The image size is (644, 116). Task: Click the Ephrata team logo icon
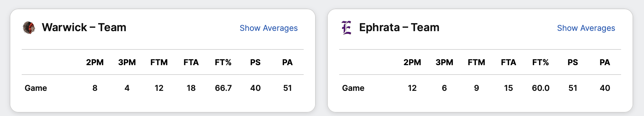[346, 28]
